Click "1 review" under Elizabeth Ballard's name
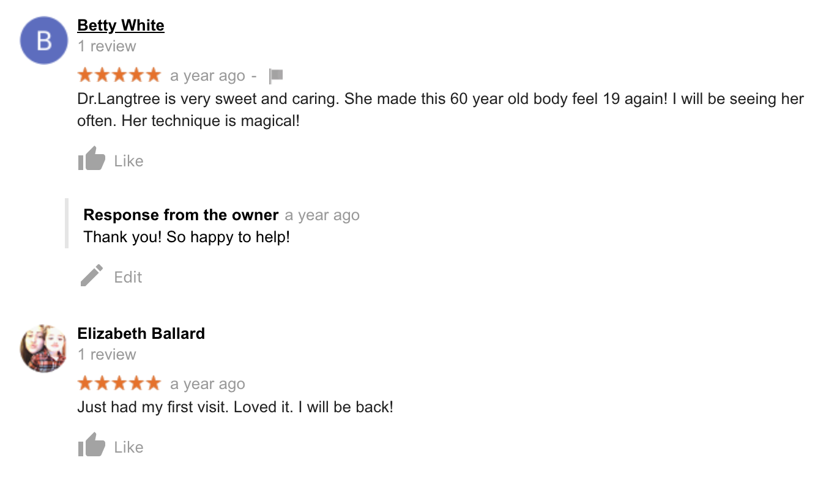The width and height of the screenshot is (815, 504). [106, 355]
